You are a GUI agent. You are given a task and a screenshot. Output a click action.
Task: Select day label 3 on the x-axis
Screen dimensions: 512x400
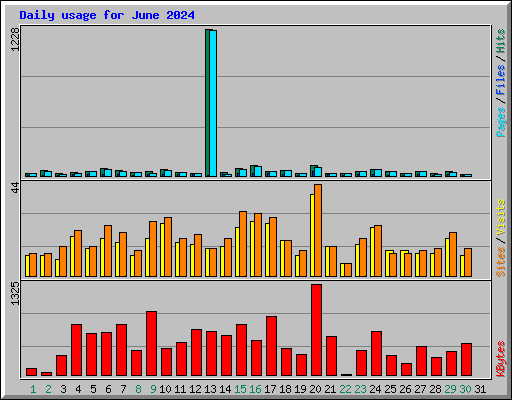[63, 389]
